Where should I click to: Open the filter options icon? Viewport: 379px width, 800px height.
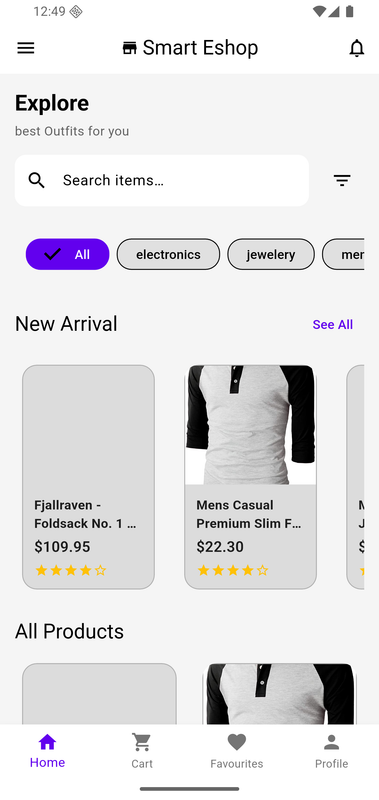(x=342, y=180)
